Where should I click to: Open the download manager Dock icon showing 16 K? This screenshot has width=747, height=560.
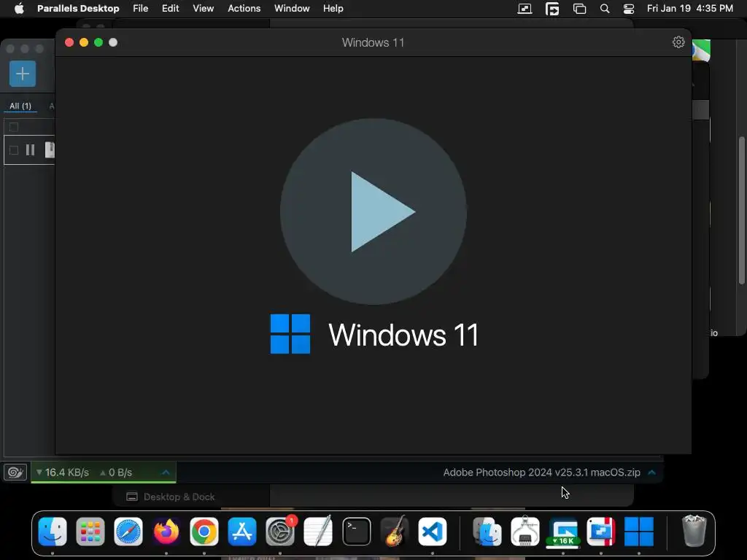click(563, 532)
